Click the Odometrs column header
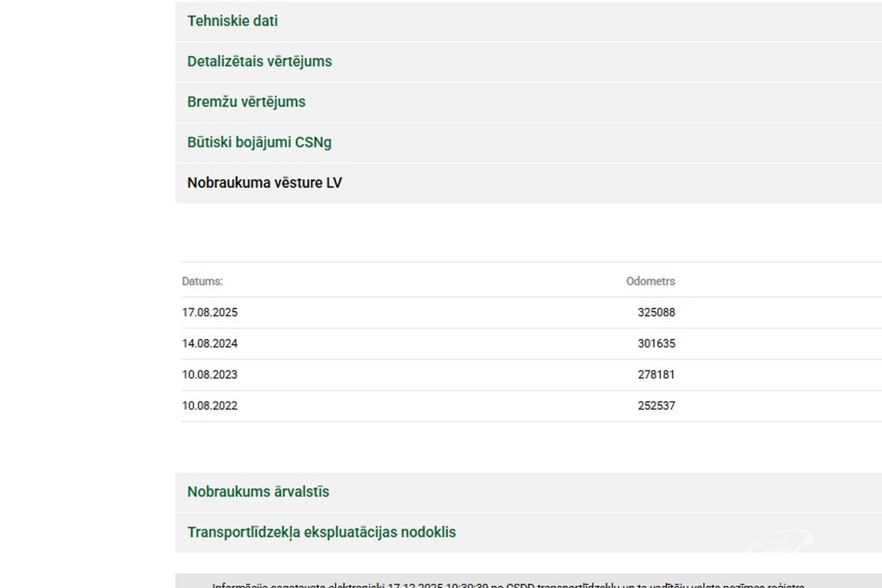This screenshot has width=882, height=588. coord(650,281)
